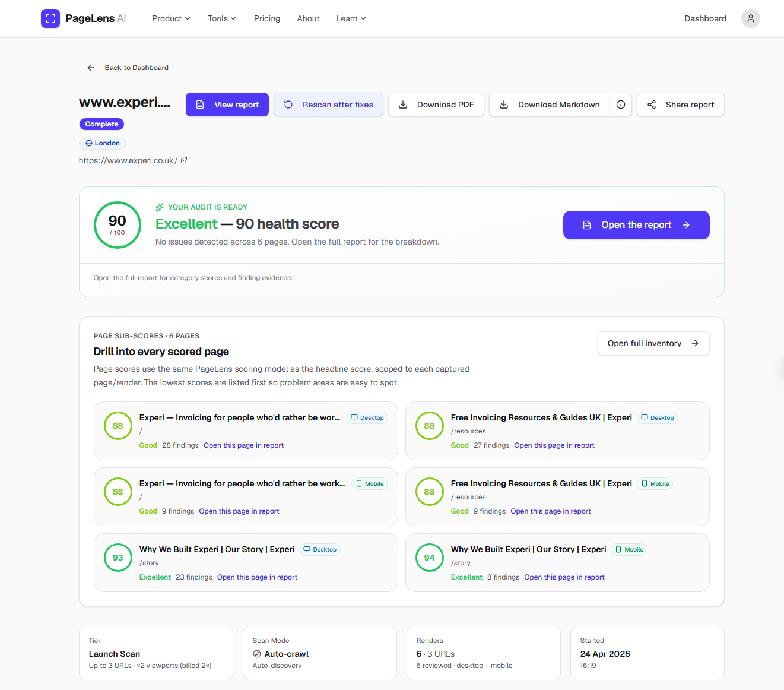The image size is (784, 690).
Task: Open the 28-findings homepage desktop page in report
Action: 243,445
